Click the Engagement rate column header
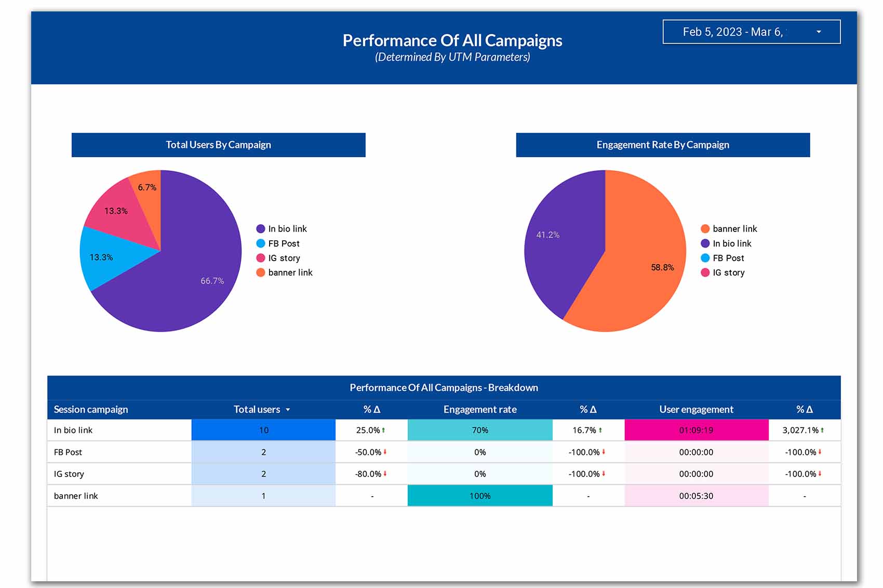 click(x=480, y=409)
